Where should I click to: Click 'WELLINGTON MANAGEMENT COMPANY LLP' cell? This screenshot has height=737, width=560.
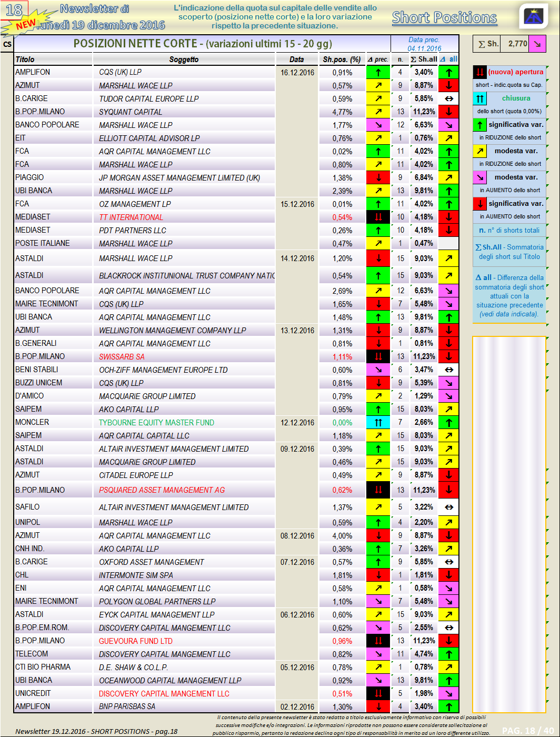(x=173, y=331)
